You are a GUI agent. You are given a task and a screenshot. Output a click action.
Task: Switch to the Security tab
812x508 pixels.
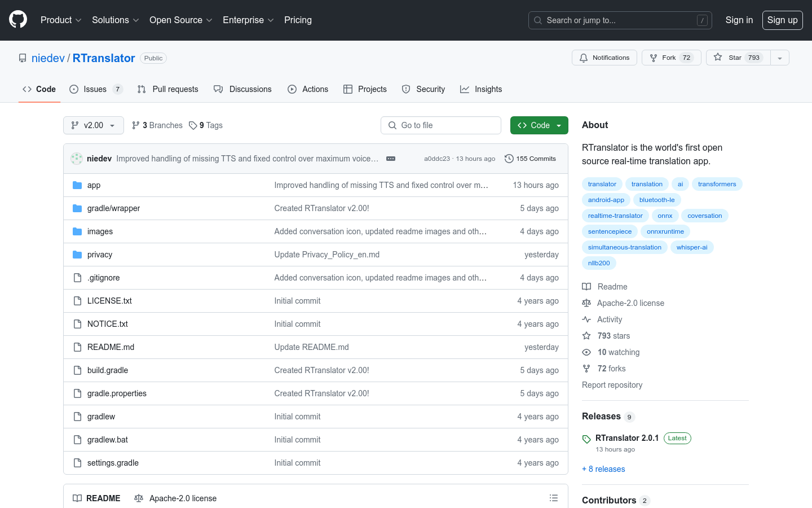(x=423, y=89)
